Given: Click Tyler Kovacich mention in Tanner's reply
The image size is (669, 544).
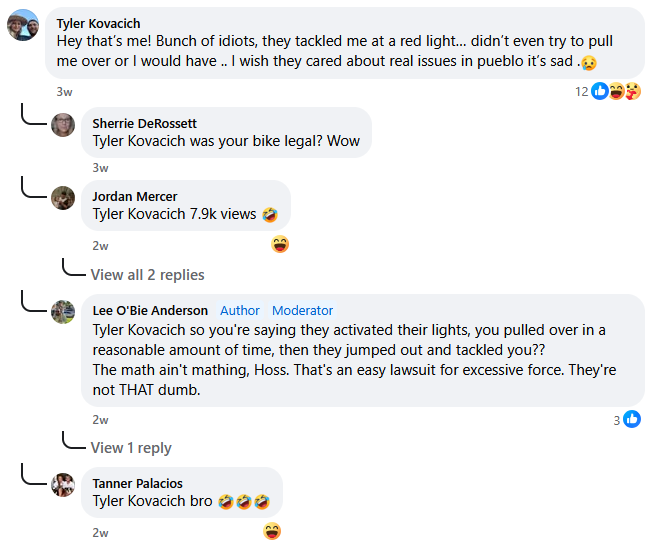Looking at the screenshot, I should pos(140,501).
